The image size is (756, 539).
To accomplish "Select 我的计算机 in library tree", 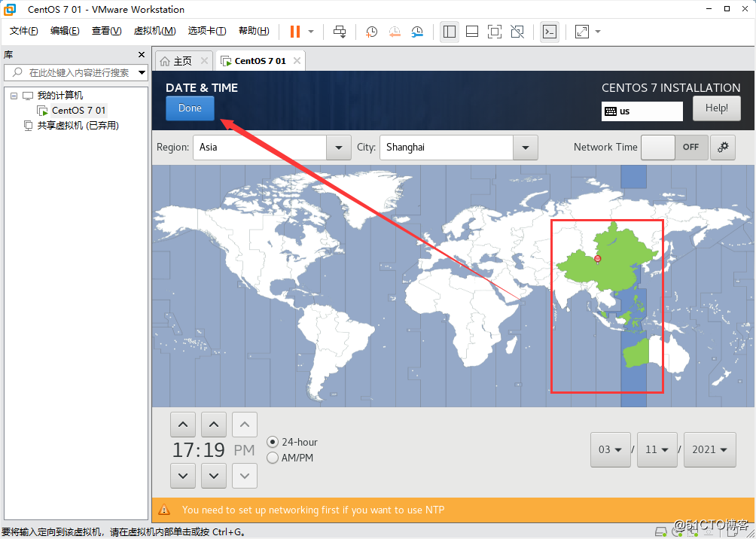I will coord(60,96).
